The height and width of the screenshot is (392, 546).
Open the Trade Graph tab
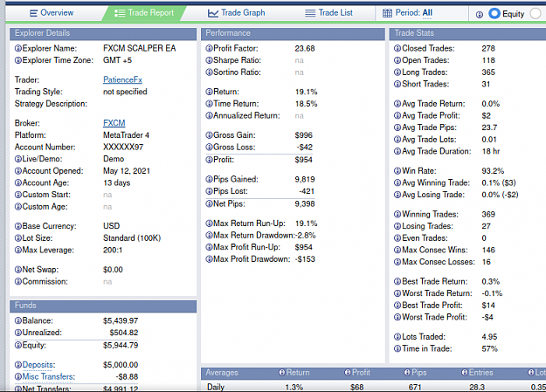click(237, 13)
